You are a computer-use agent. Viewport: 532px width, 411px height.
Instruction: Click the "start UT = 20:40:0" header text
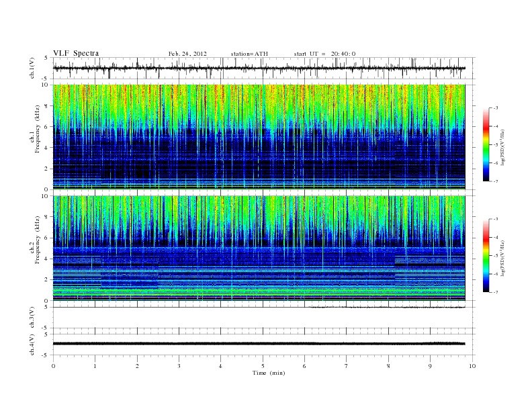324,54
